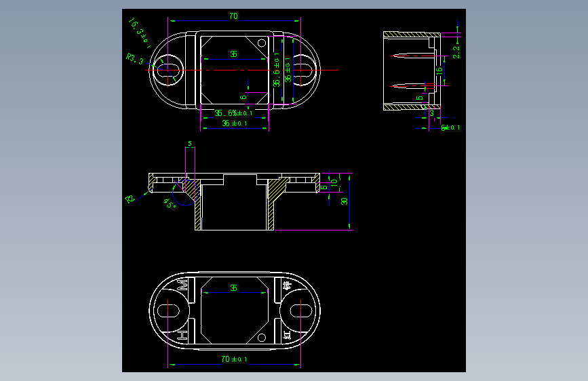Click the "70" dimension above the top view

click(233, 16)
